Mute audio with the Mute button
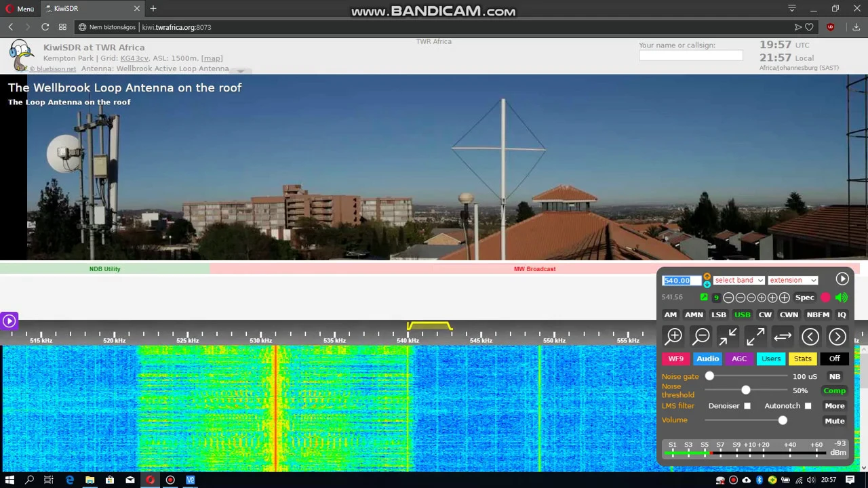The height and width of the screenshot is (488, 868). (835, 421)
